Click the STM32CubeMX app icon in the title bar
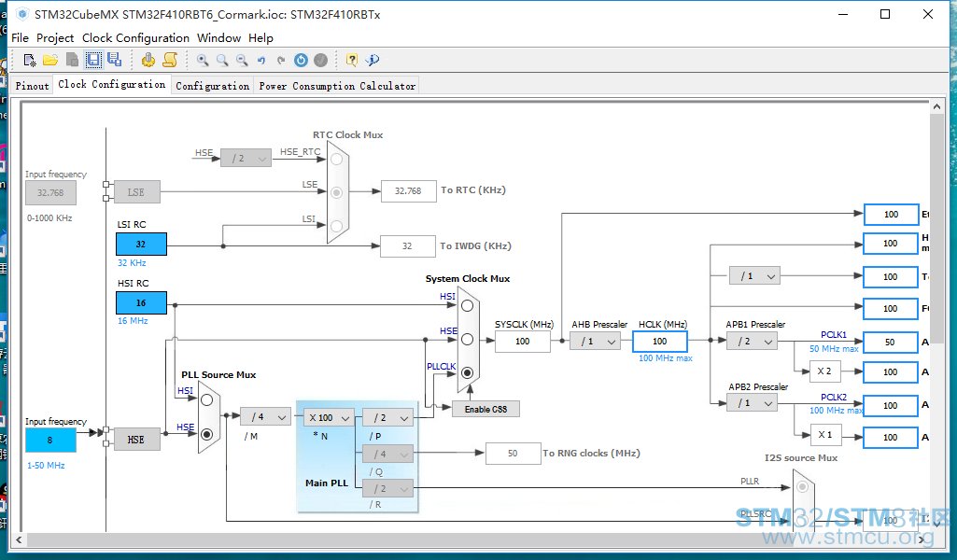957x560 pixels. pos(22,13)
